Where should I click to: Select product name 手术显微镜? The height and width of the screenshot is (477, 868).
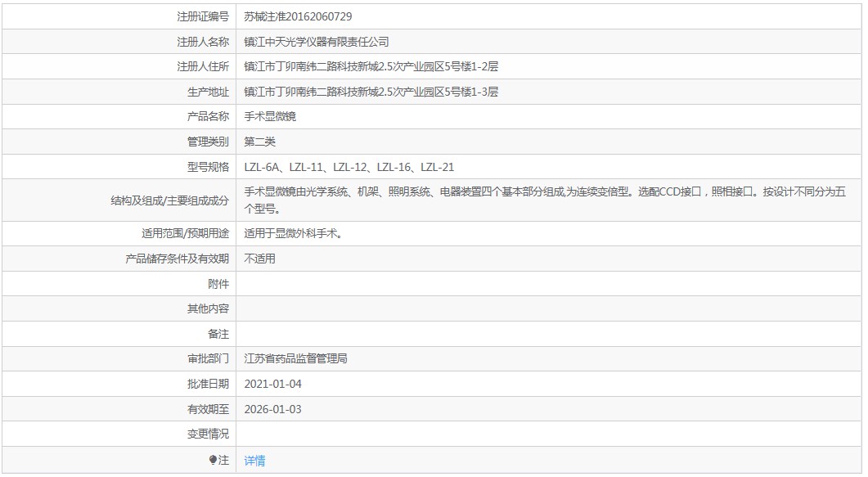pyautogui.click(x=270, y=116)
